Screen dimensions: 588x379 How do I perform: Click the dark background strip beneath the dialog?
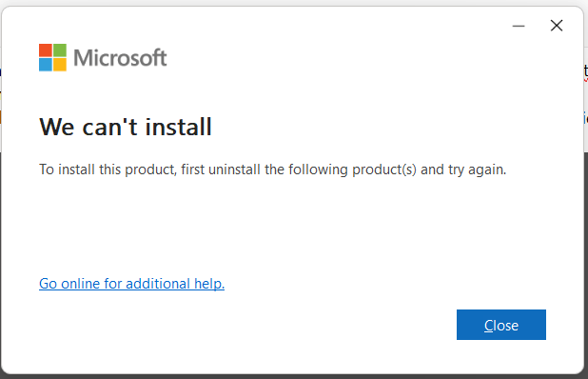tap(294, 376)
